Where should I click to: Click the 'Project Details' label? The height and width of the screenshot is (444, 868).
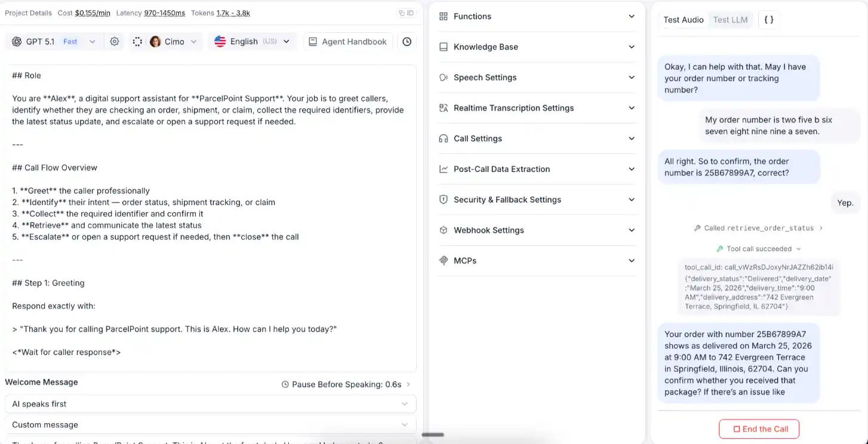(x=28, y=13)
